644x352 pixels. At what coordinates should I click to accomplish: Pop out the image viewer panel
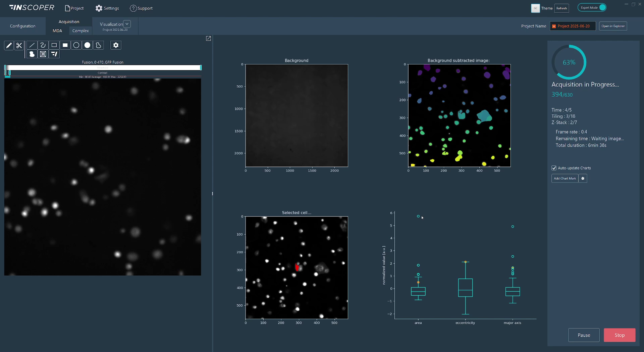208,39
